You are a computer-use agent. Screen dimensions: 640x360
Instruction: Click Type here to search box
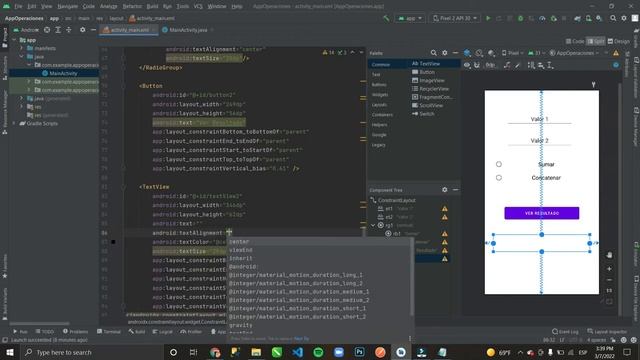(x=92, y=352)
